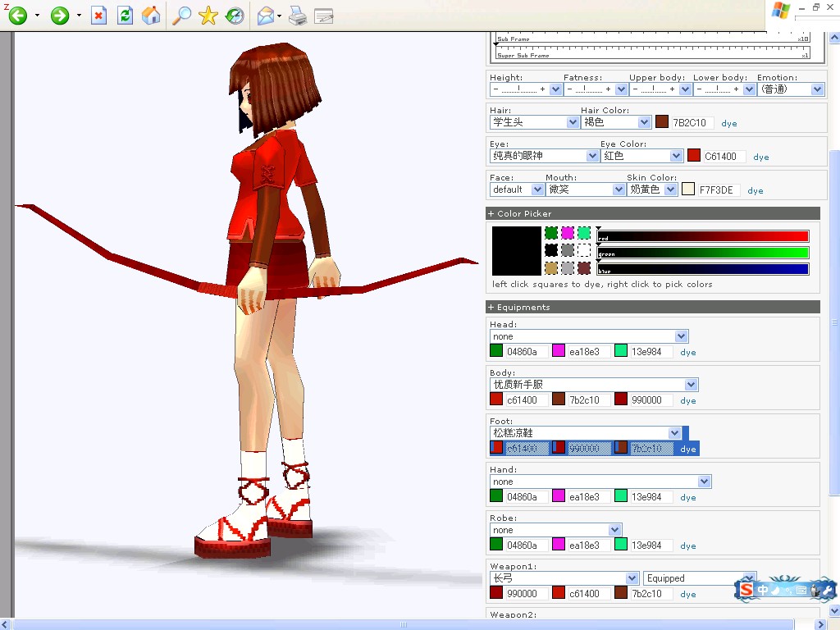Image resolution: width=840 pixels, height=630 pixels.
Task: Click the Refresh page icon
Action: [x=125, y=16]
